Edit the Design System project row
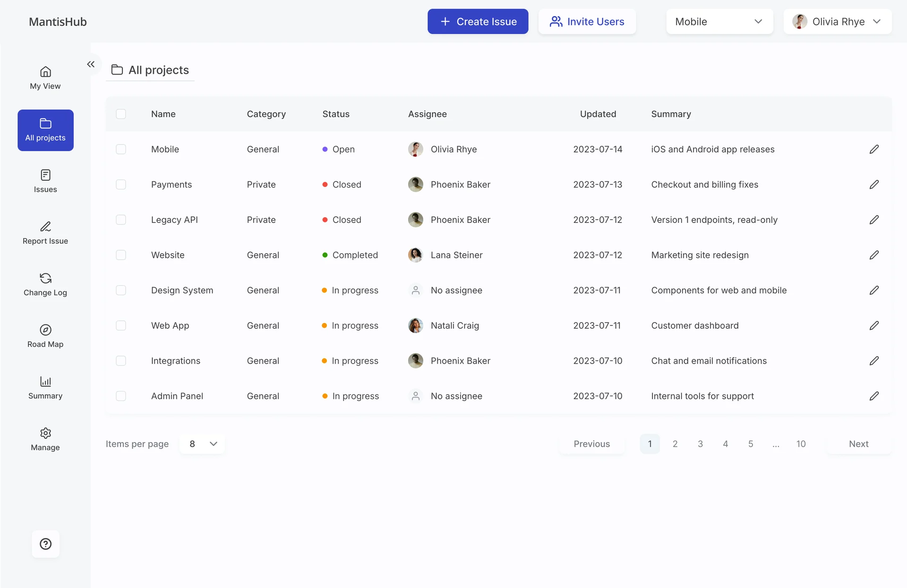 click(874, 290)
